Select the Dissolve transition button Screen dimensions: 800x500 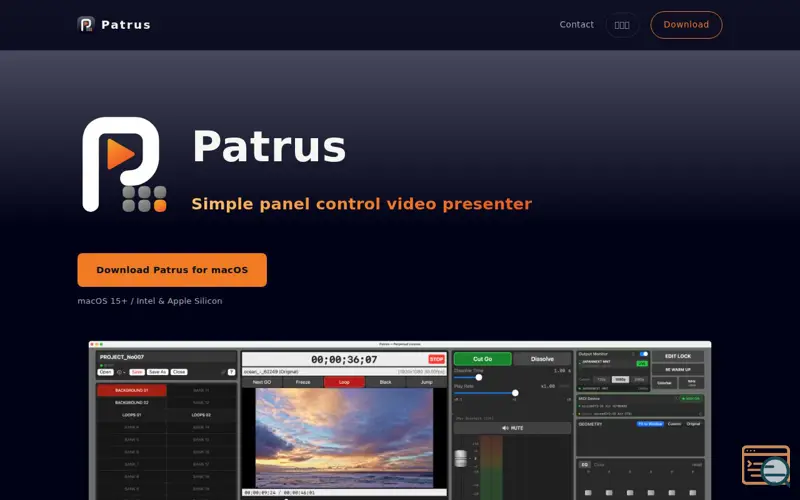point(542,359)
